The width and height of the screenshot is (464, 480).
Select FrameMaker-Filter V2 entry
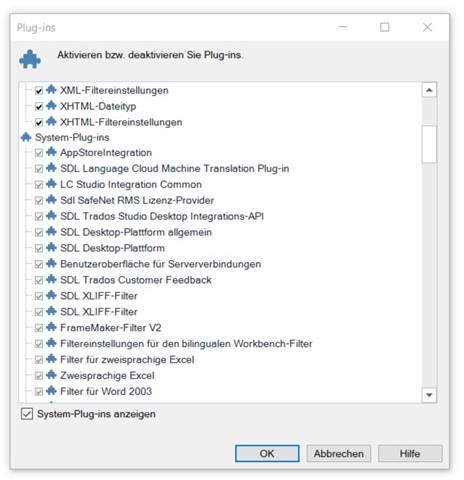coord(111,328)
